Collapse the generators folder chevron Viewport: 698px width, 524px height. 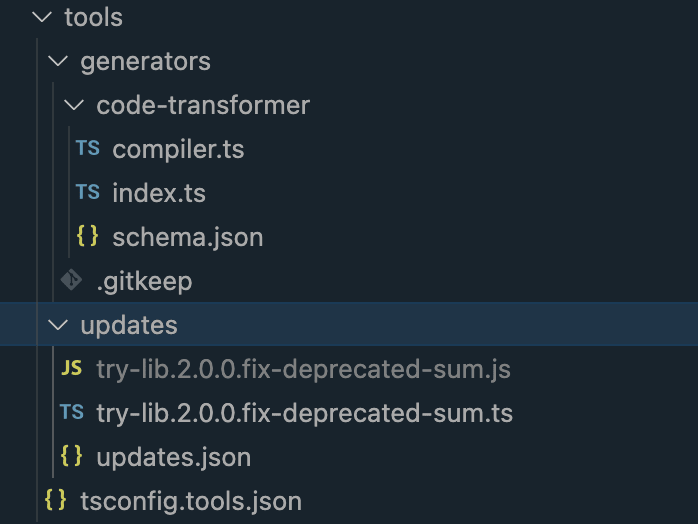57,61
